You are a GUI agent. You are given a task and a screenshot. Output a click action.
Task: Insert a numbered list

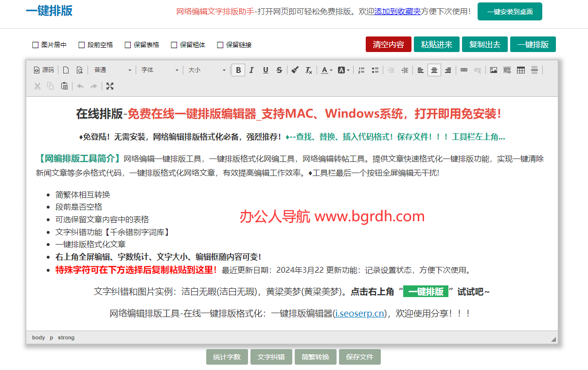[361, 70]
